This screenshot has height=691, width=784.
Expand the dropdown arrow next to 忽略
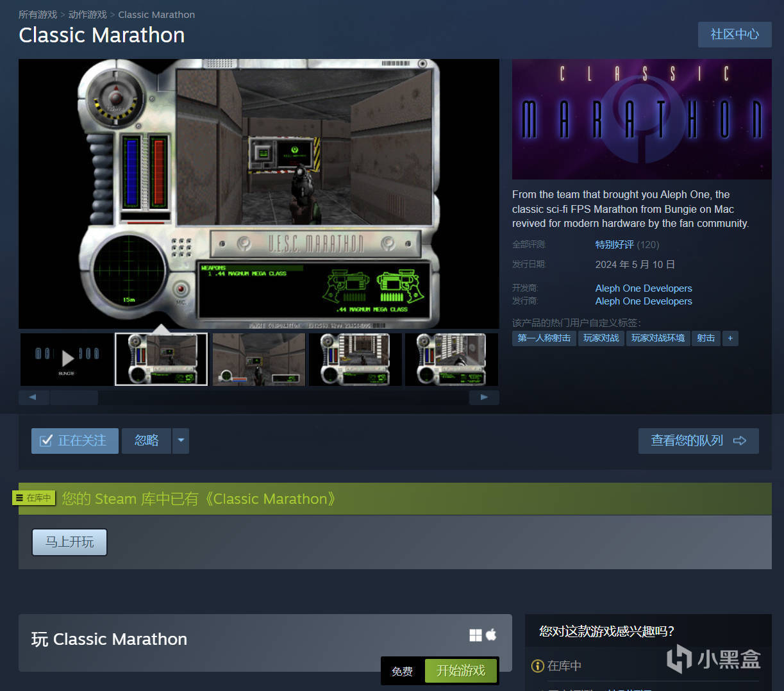181,440
